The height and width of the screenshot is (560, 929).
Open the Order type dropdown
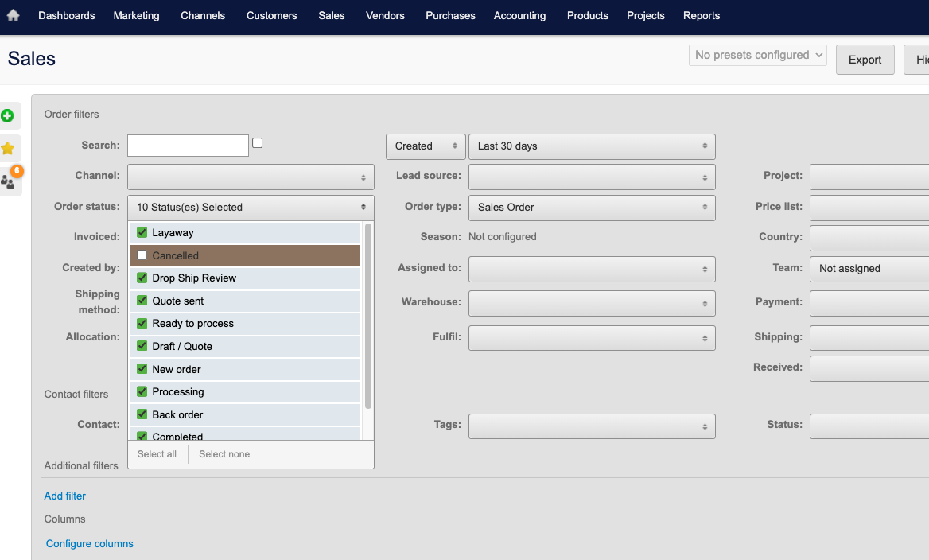[x=592, y=208]
